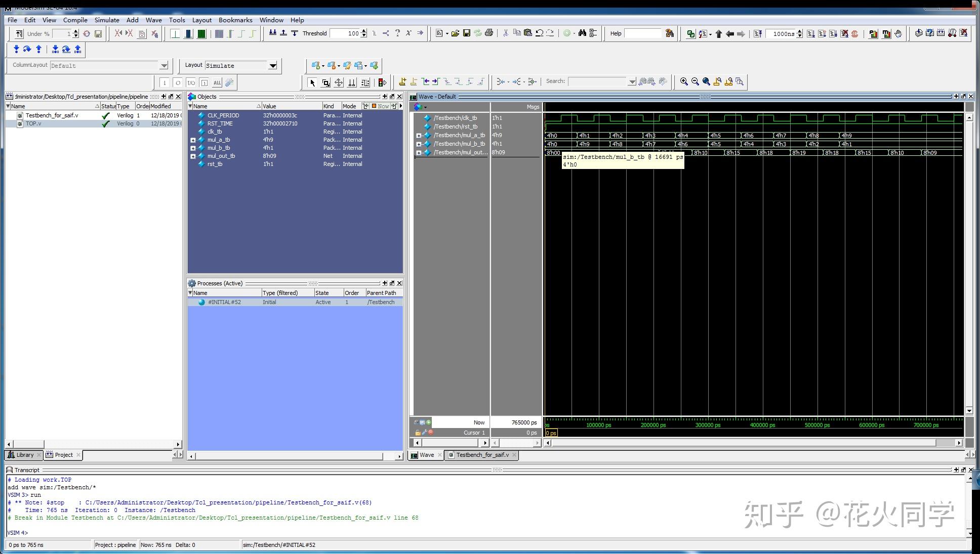Expand /Testbench/mul_out signal in Wave
Screen dimensions: 980x554
419,153
